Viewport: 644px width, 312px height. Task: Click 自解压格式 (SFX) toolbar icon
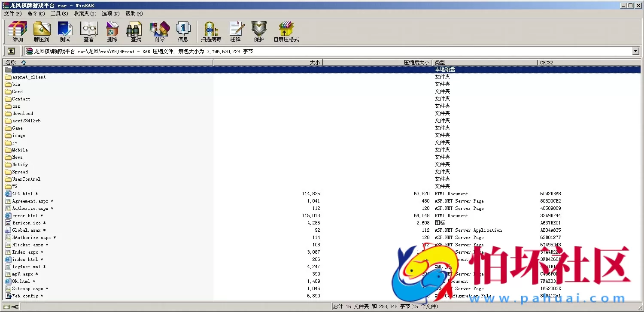coord(286,32)
